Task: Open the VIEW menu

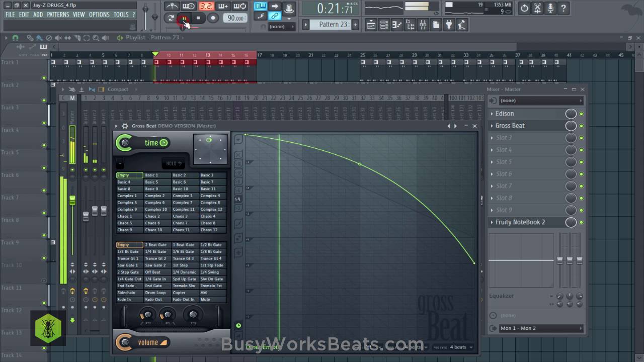Action: (x=79, y=15)
